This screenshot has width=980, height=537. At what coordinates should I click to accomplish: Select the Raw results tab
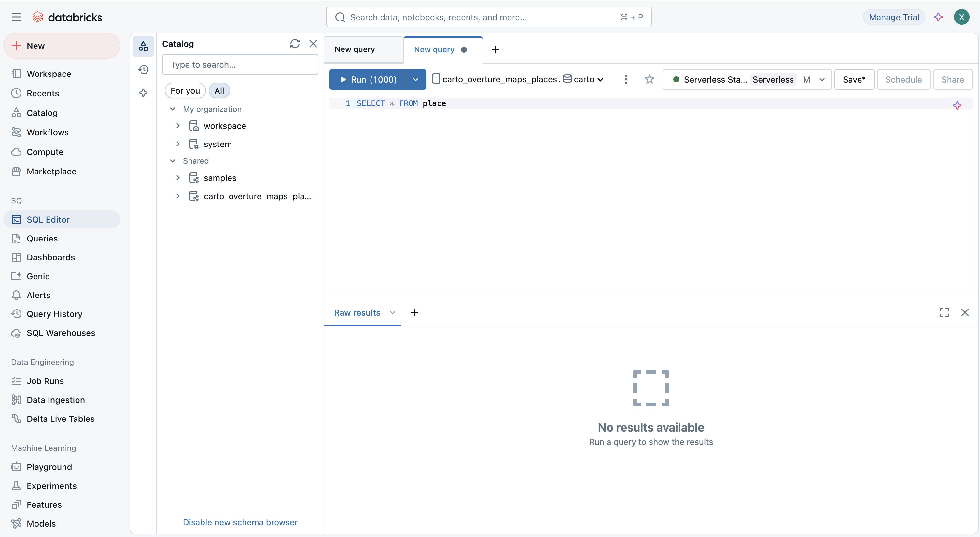pos(357,313)
